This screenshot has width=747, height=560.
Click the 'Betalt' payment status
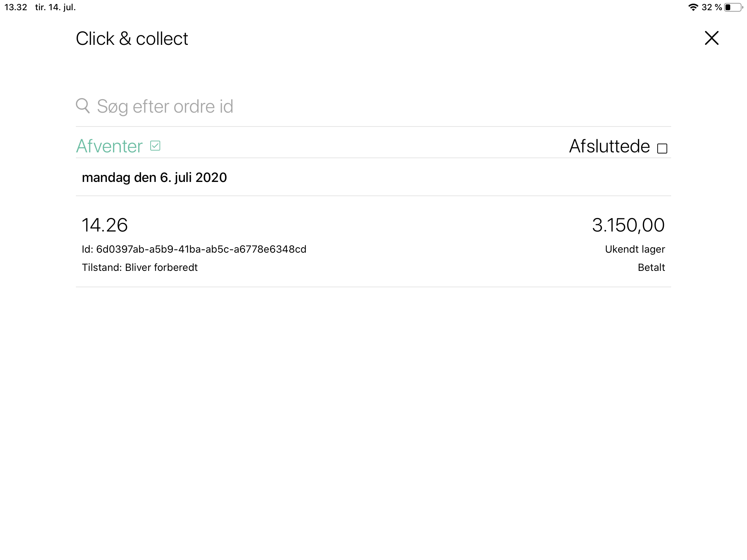(x=651, y=268)
